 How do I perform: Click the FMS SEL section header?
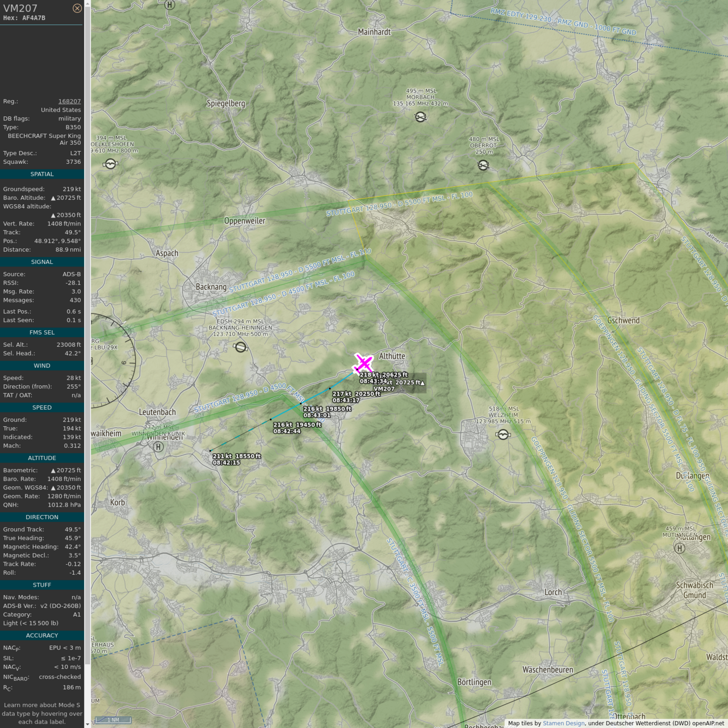click(x=42, y=332)
